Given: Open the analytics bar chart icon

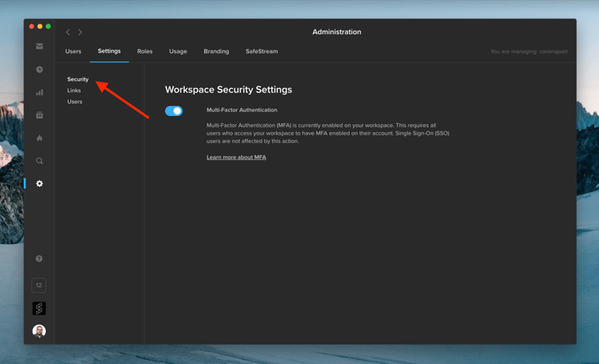Looking at the screenshot, I should point(39,92).
